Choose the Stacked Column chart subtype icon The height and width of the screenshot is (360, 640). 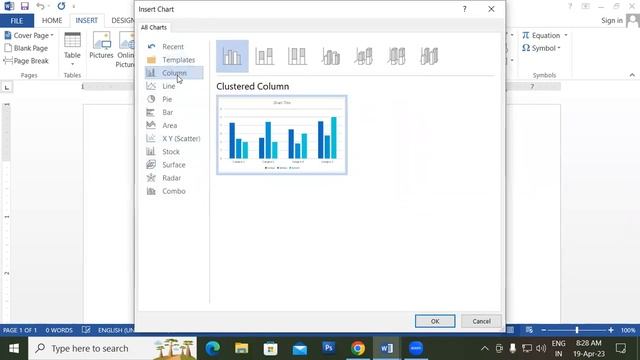pyautogui.click(x=264, y=56)
